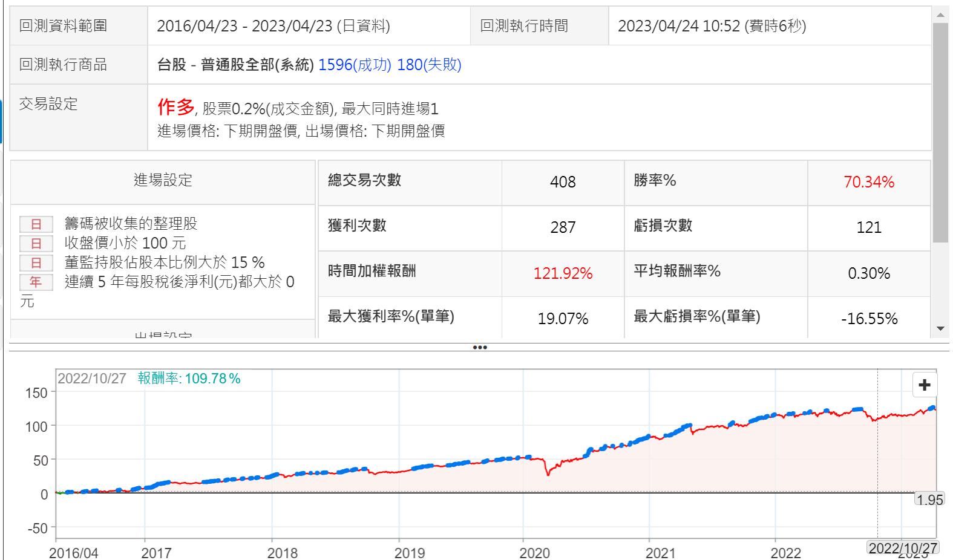The height and width of the screenshot is (560, 953).
Task: Click the 2022/10/27 date marker on x-axis
Action: pos(902,548)
